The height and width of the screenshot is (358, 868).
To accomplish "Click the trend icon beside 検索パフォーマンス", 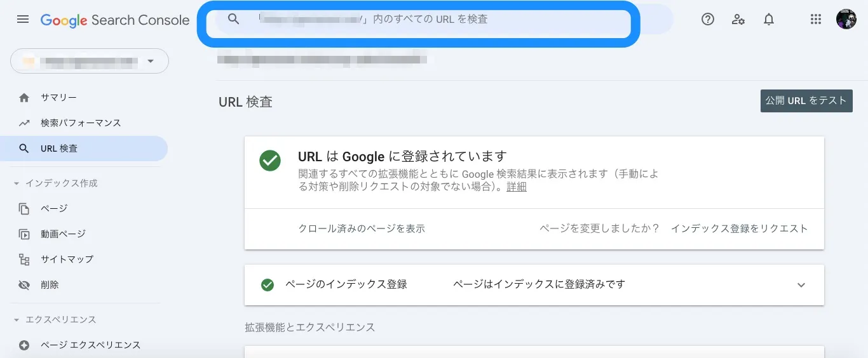I will [24, 123].
